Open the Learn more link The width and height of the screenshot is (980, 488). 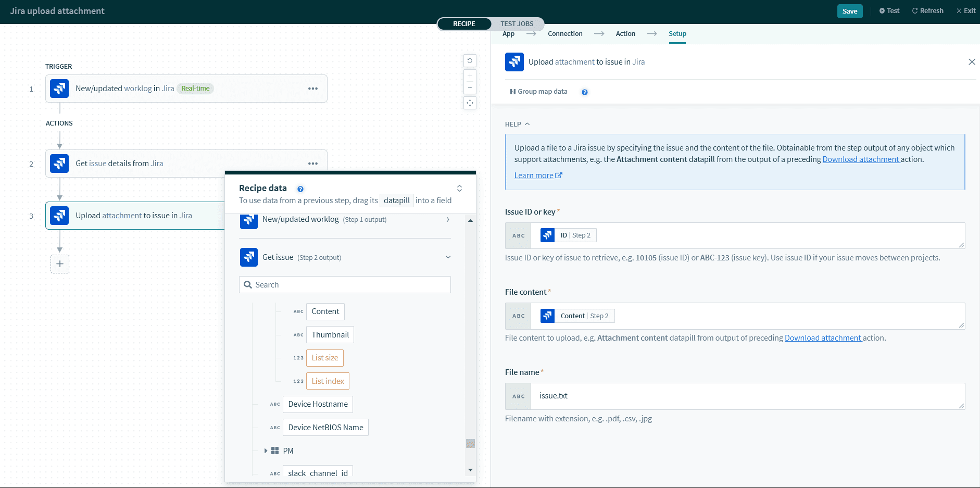tap(534, 175)
